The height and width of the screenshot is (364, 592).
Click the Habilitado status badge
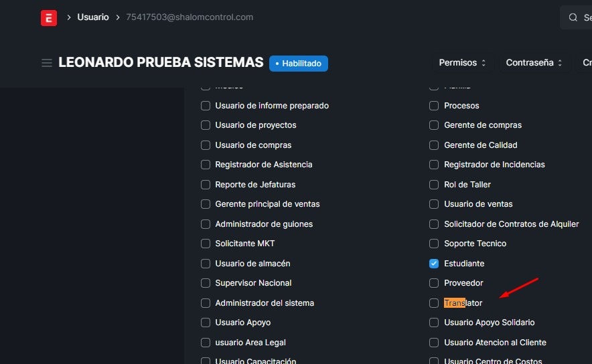[x=299, y=64]
